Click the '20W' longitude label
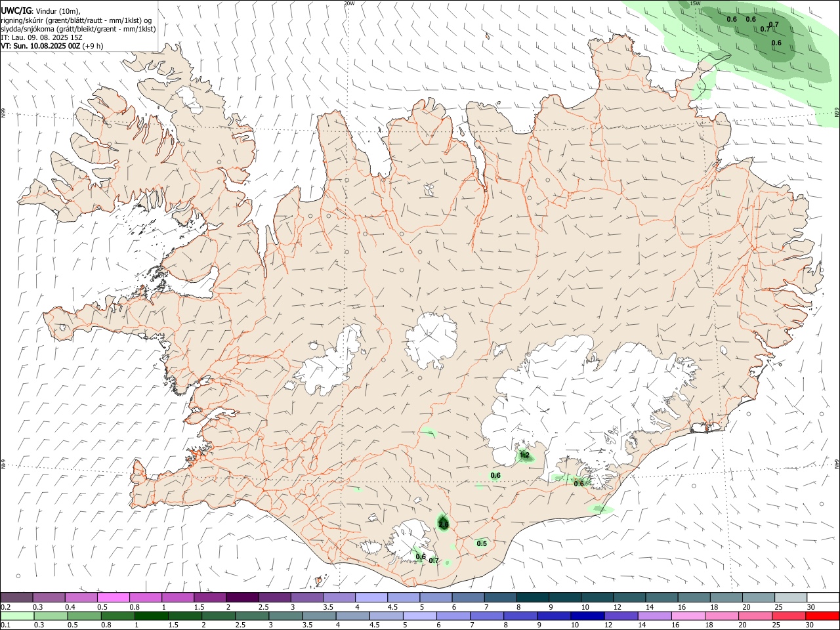This screenshot has height=630, width=840. pyautogui.click(x=349, y=3)
